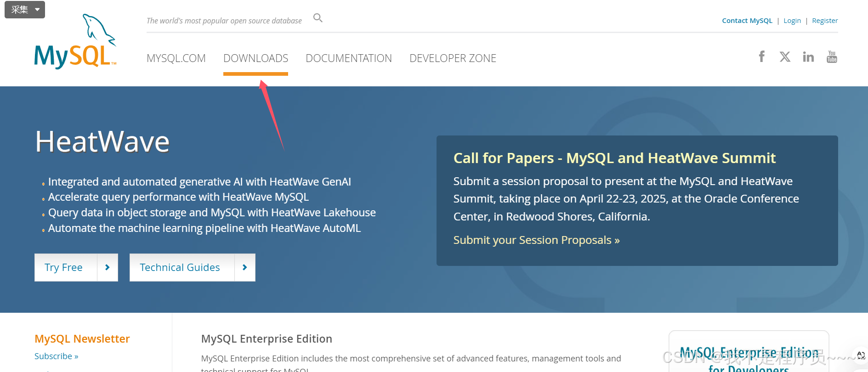868x372 pixels.
Task: Open MySQL's X (Twitter) icon
Action: (785, 56)
